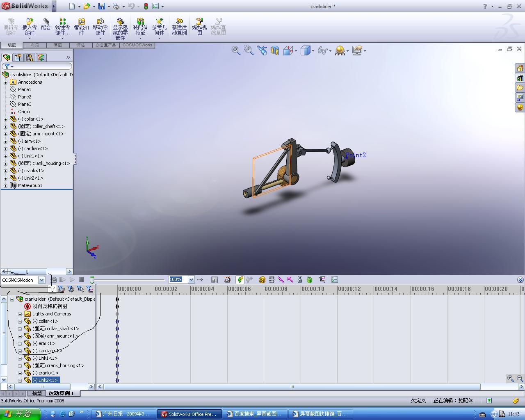The image size is (525, 420).
Task: Switch to the 布局 command tab
Action: (34, 45)
